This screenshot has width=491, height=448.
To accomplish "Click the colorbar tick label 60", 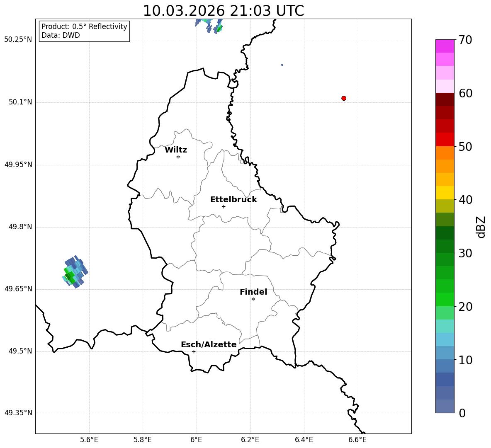I will pyautogui.click(x=465, y=93).
